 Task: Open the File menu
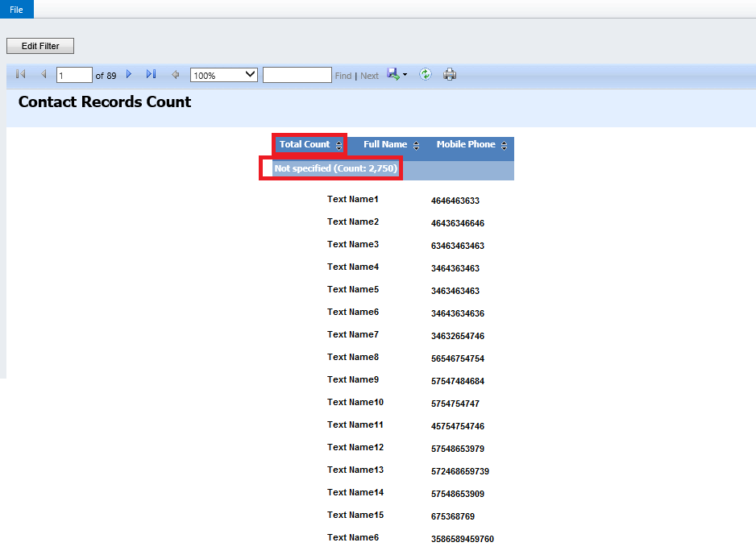tap(16, 9)
